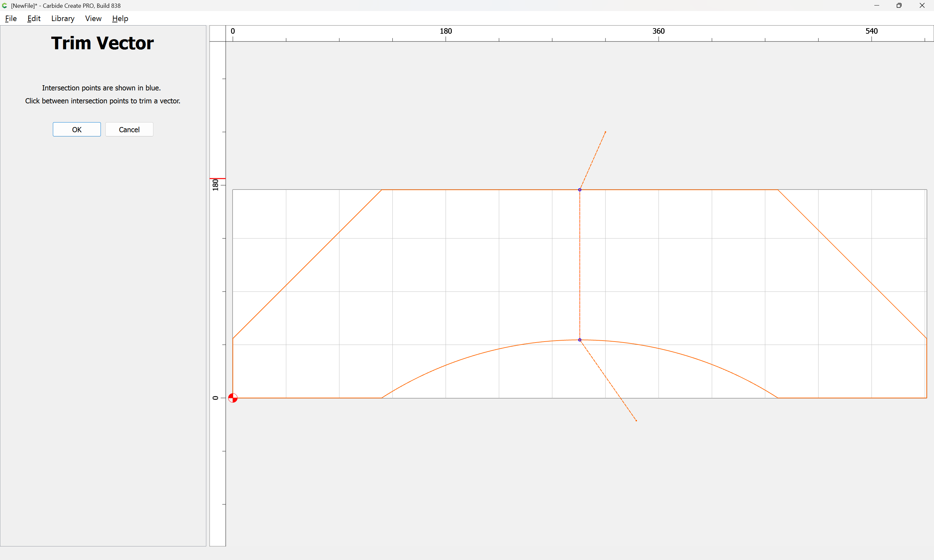The width and height of the screenshot is (934, 560).
Task: Open the Edit menu
Action: pyautogui.click(x=34, y=18)
